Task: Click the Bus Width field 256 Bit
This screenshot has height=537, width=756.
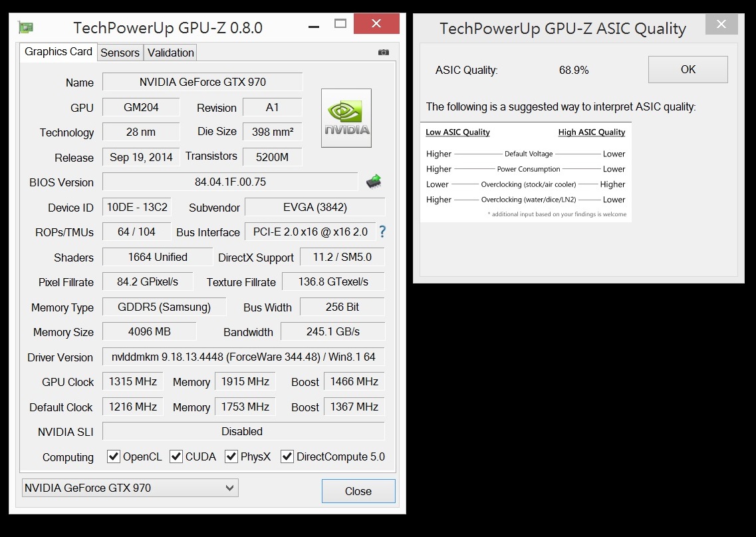Action: coord(342,307)
